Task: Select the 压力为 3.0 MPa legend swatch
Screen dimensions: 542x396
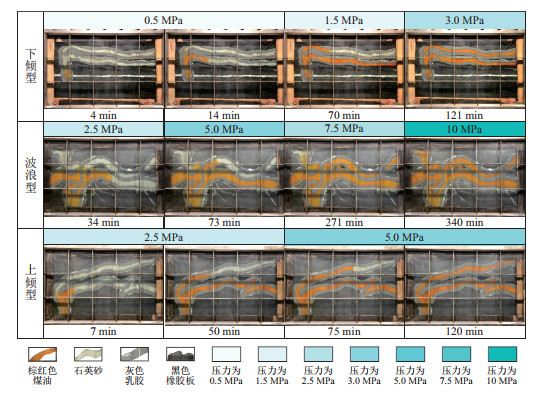Action: coord(364,354)
